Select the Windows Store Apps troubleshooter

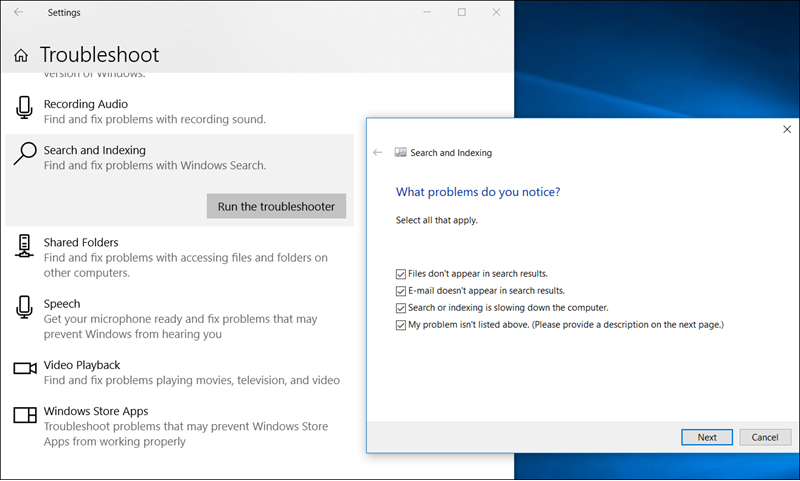179,426
